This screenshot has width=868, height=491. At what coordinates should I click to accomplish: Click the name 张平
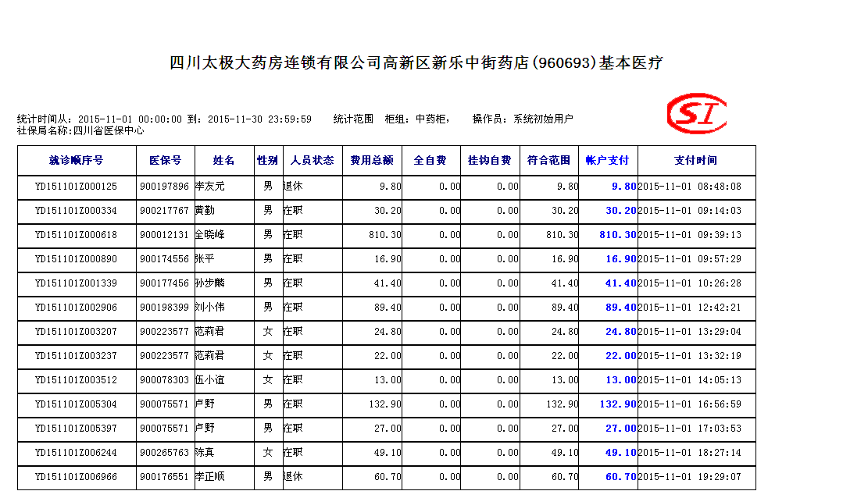205,259
